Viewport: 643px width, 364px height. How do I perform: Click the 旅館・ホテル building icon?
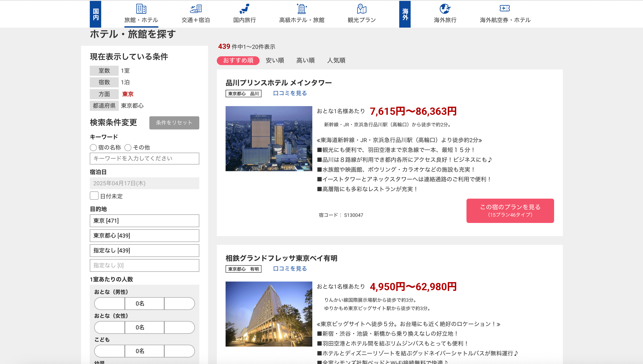click(x=141, y=9)
